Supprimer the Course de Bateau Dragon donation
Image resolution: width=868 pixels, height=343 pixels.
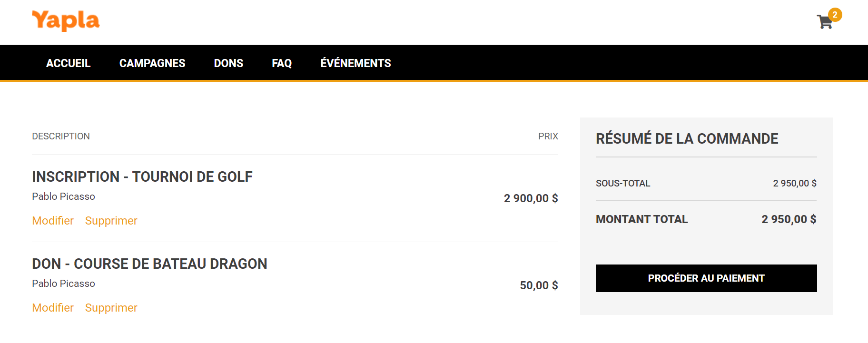click(x=111, y=308)
